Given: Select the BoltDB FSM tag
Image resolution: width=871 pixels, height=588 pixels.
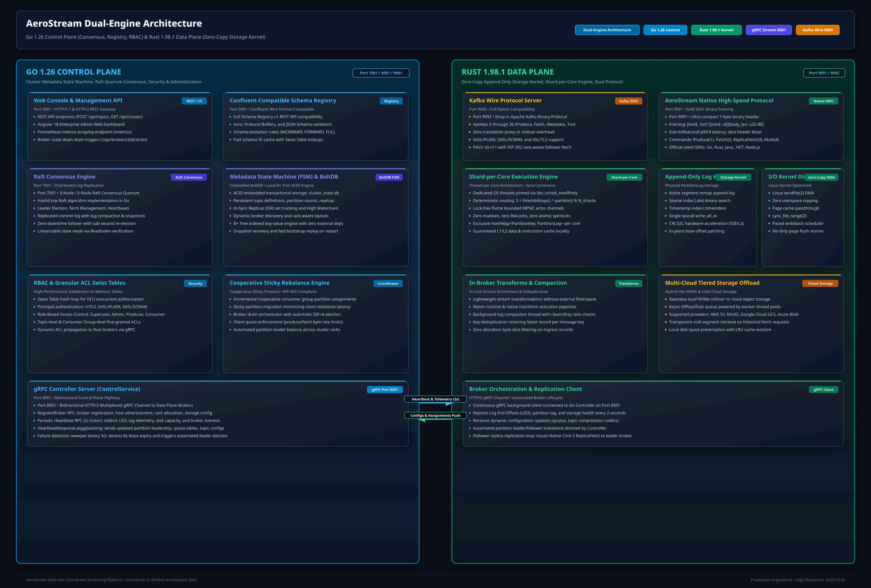Looking at the screenshot, I should [389, 177].
